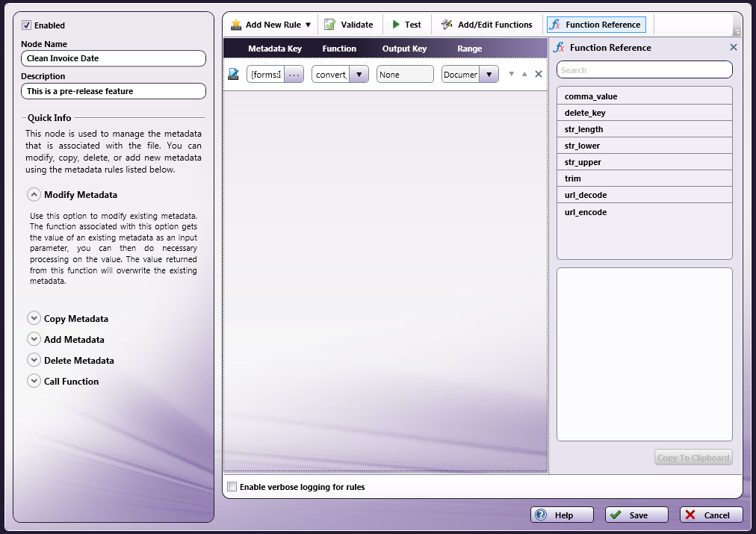The image size is (756, 534).
Task: Click the toolbar overflow arrow at right edge
Action: (737, 32)
